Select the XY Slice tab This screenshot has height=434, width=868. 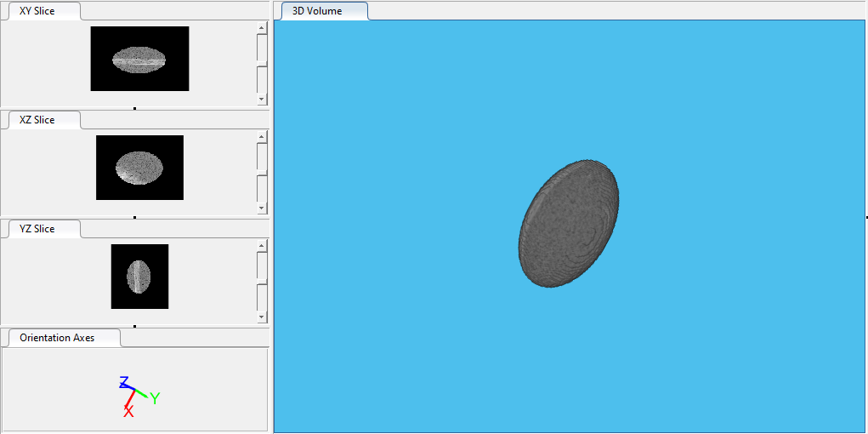point(37,11)
